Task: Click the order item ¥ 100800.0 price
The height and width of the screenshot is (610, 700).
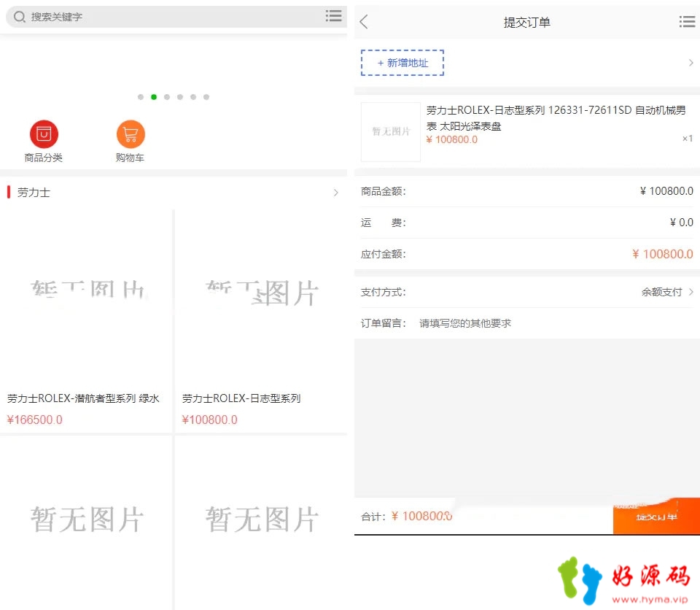Action: point(452,139)
